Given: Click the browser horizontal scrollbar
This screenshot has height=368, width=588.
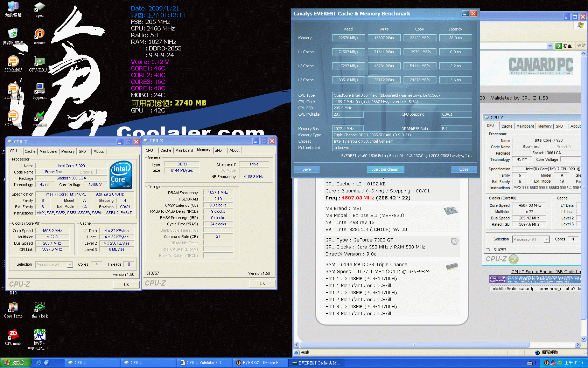Looking at the screenshot, I should pyautogui.click(x=414, y=345).
